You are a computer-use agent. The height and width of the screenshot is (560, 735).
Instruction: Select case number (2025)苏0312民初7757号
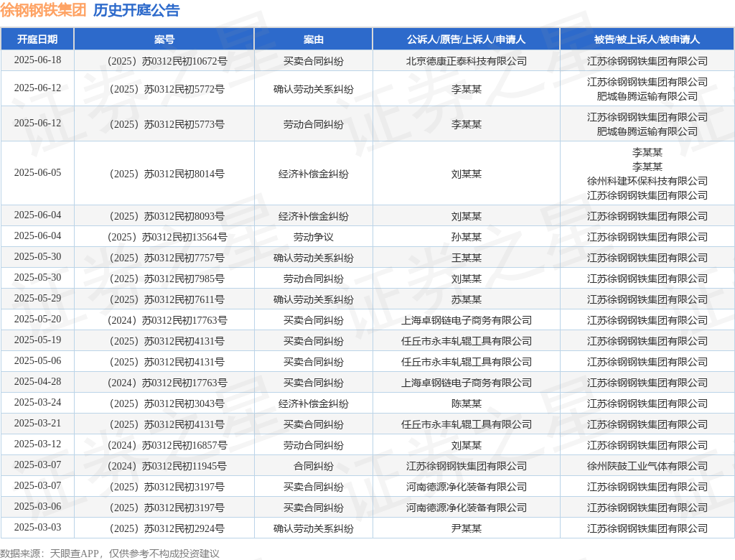(x=167, y=258)
